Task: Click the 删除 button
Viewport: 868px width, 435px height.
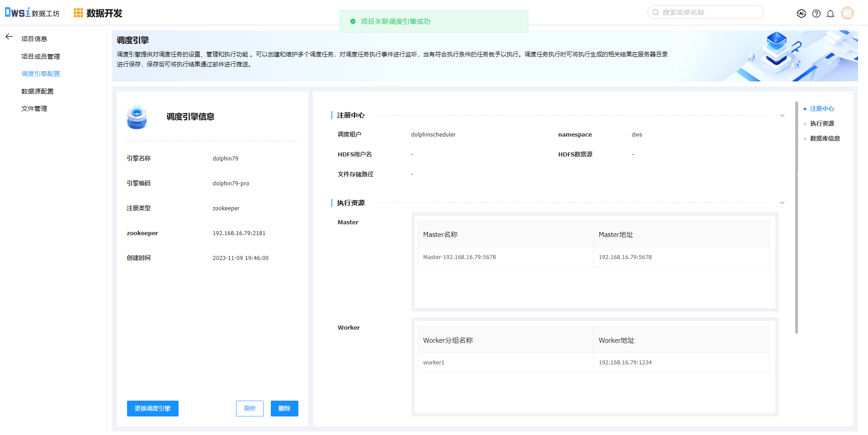Action: [x=284, y=408]
